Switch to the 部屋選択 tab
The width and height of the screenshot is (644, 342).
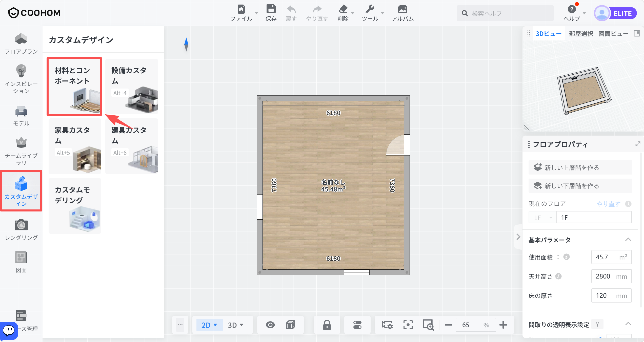tap(581, 34)
